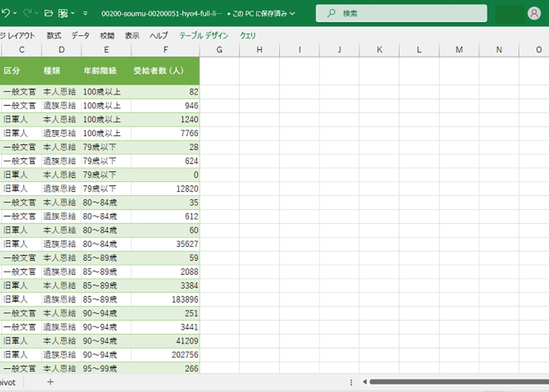Select column K header

coord(379,50)
